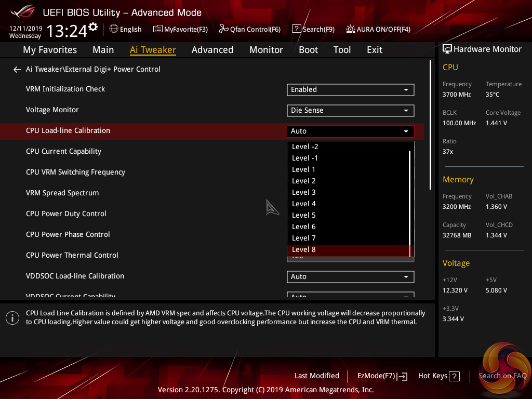
Task: Open the VRM Initialization Check dropdown
Action: (350, 89)
